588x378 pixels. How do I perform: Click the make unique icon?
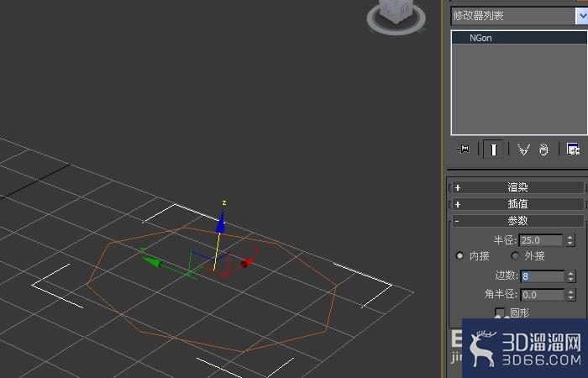pyautogui.click(x=523, y=150)
